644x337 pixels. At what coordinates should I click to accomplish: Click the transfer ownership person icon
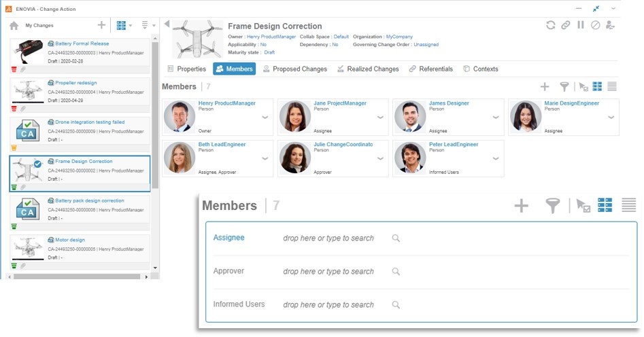tap(610, 25)
